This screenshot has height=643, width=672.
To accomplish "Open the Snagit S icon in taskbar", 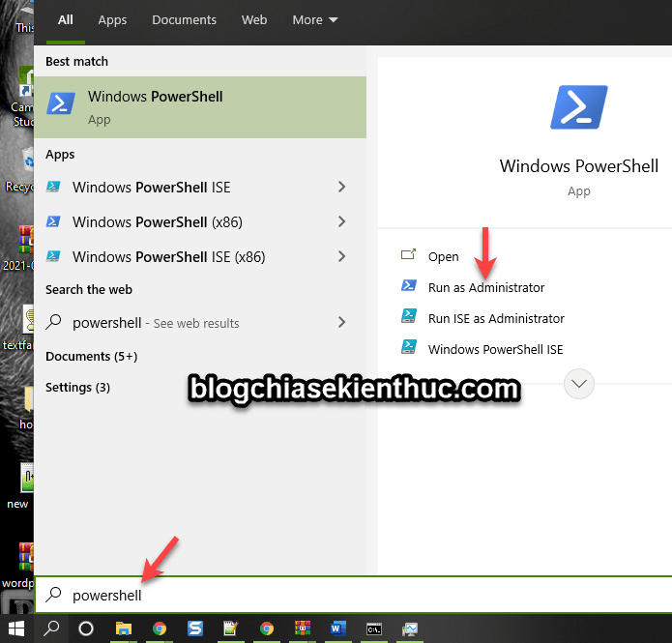I will tap(195, 628).
